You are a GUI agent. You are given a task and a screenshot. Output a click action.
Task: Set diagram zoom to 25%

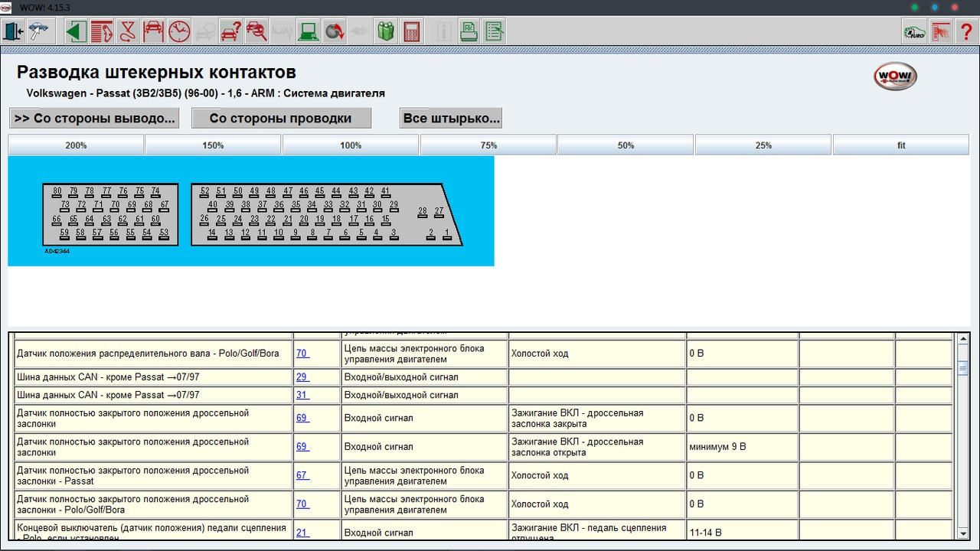pos(763,145)
